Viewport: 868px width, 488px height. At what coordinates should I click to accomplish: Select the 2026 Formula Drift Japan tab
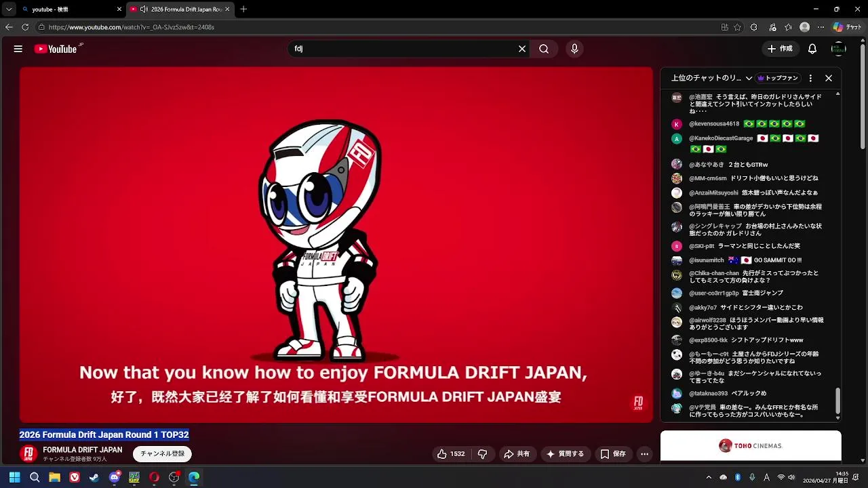pos(180,9)
